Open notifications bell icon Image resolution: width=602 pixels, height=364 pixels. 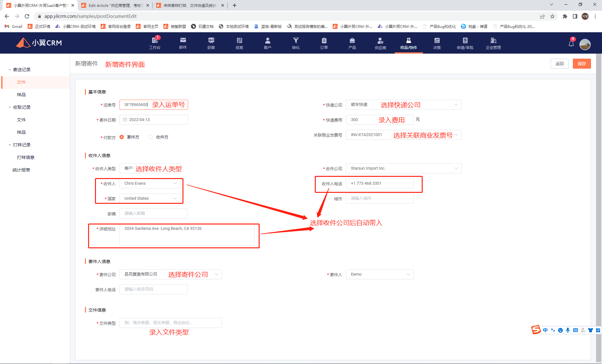[571, 43]
